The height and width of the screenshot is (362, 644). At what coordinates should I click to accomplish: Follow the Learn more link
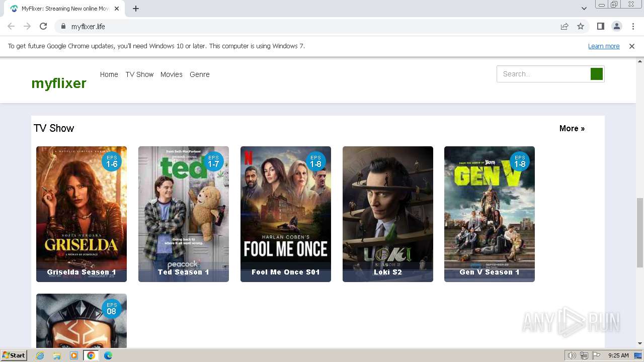click(x=604, y=46)
